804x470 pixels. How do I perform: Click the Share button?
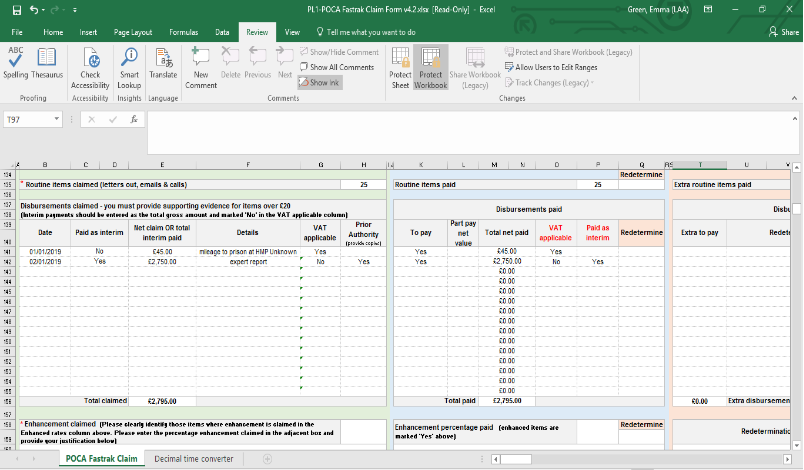click(x=783, y=32)
